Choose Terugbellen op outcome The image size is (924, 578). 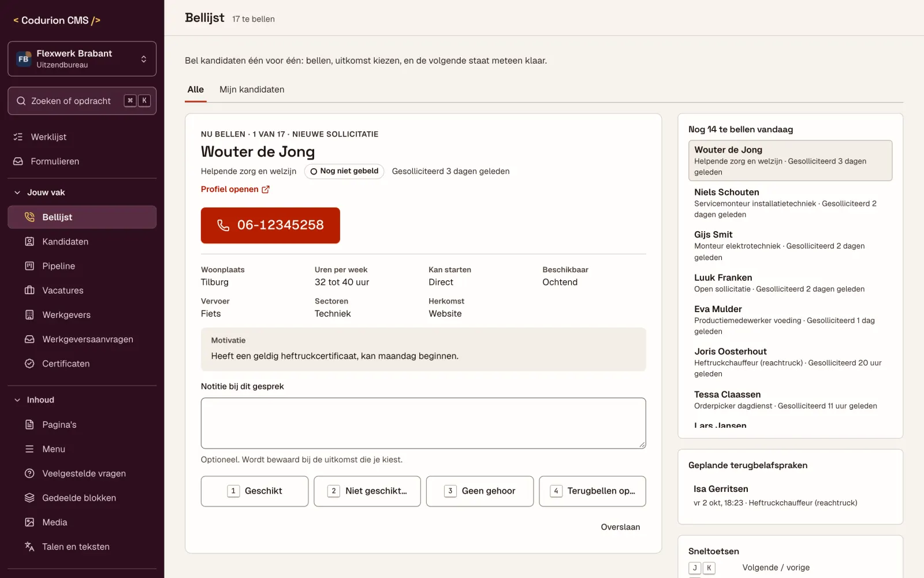[593, 491]
